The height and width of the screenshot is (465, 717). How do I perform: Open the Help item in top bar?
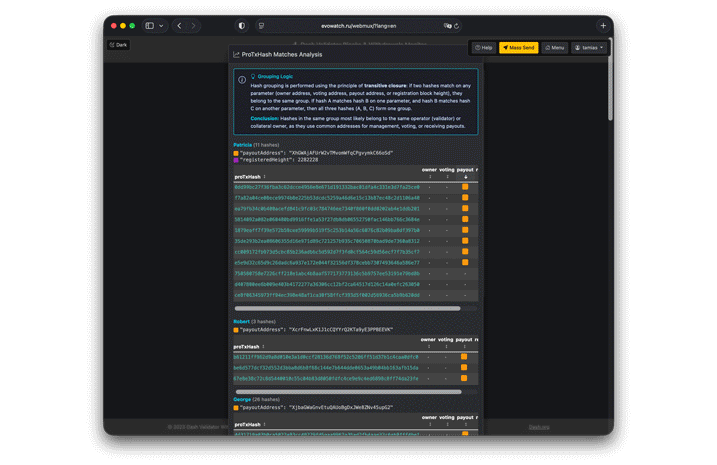coord(484,47)
